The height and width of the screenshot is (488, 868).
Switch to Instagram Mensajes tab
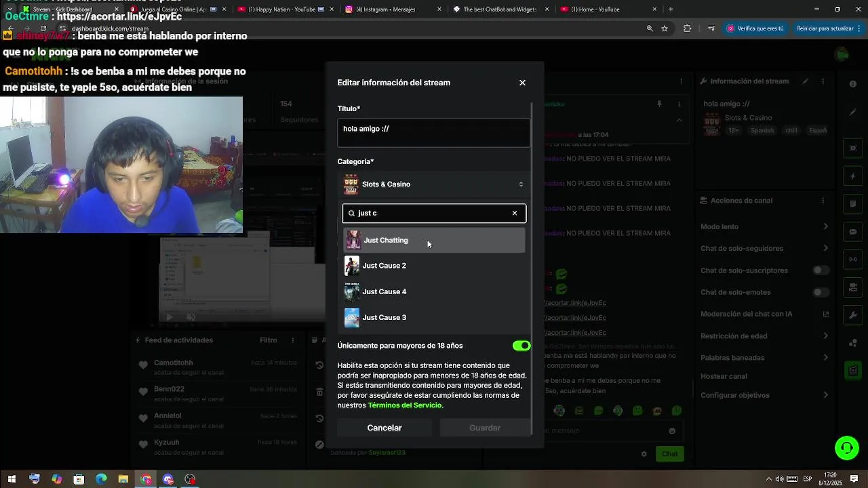click(x=392, y=9)
